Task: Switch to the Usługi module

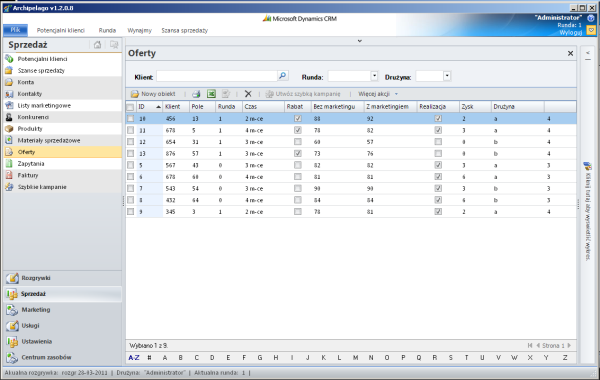Action: (x=62, y=326)
